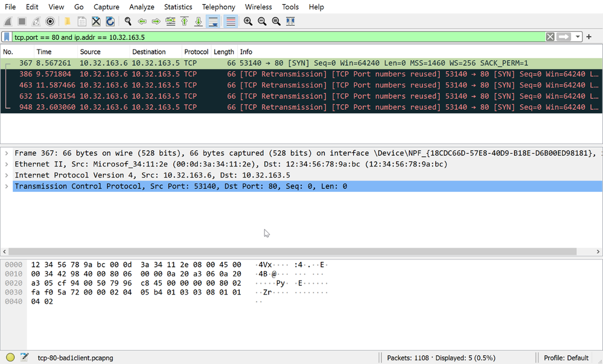Open the Help menu

(316, 7)
